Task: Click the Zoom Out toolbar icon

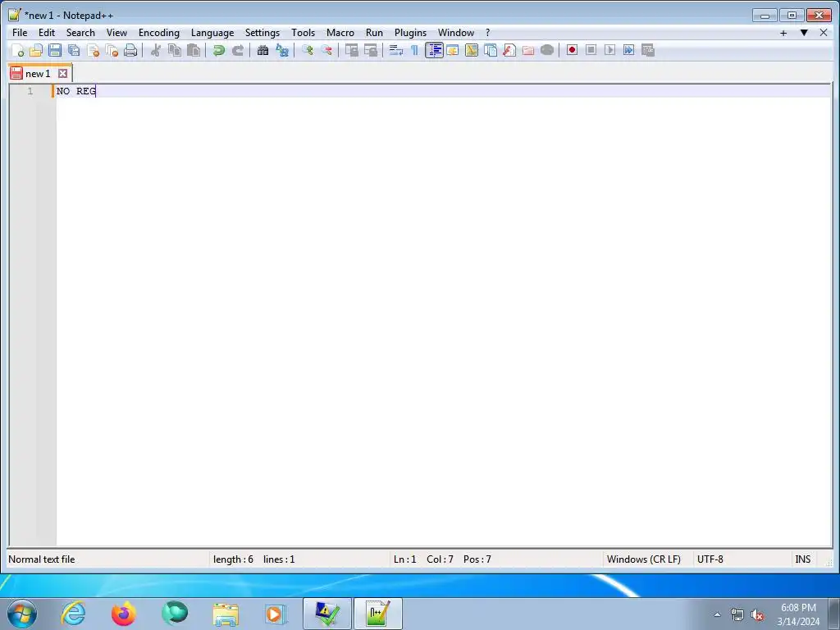Action: pos(326,50)
